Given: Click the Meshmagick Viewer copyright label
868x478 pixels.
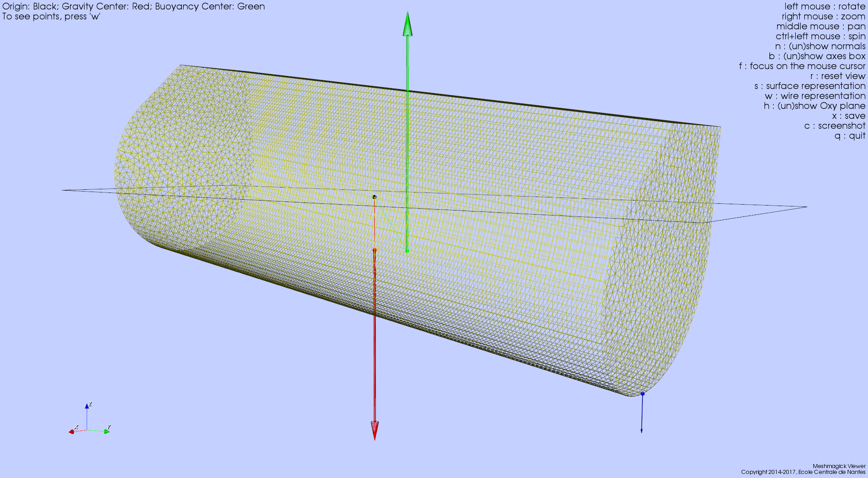Looking at the screenshot, I should click(803, 469).
